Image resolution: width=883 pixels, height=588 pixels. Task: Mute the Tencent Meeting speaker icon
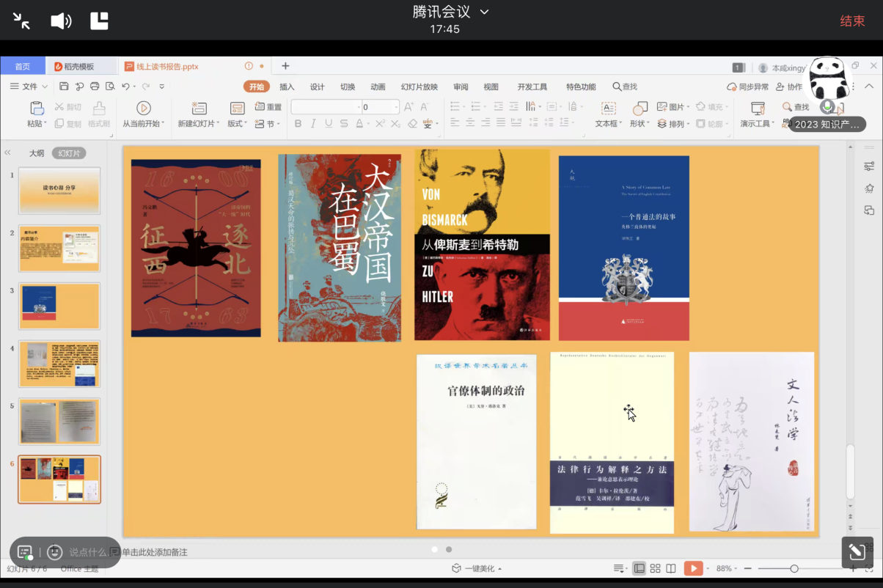(60, 21)
